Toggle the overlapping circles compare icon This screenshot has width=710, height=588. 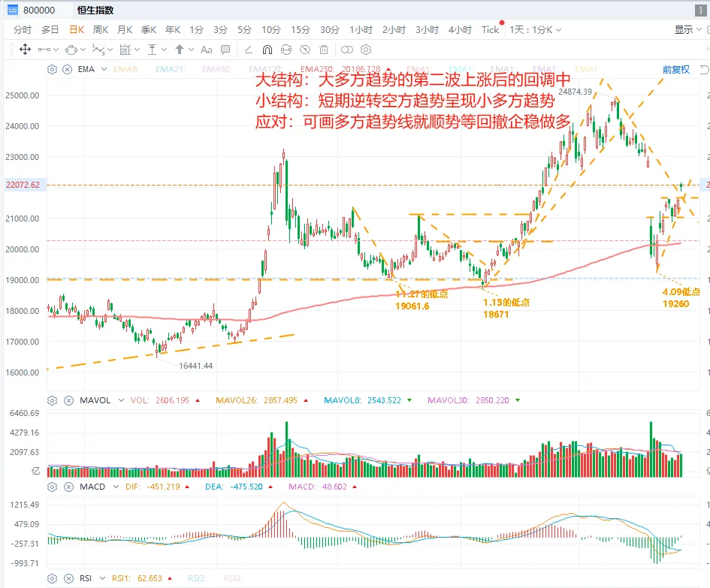point(347,50)
